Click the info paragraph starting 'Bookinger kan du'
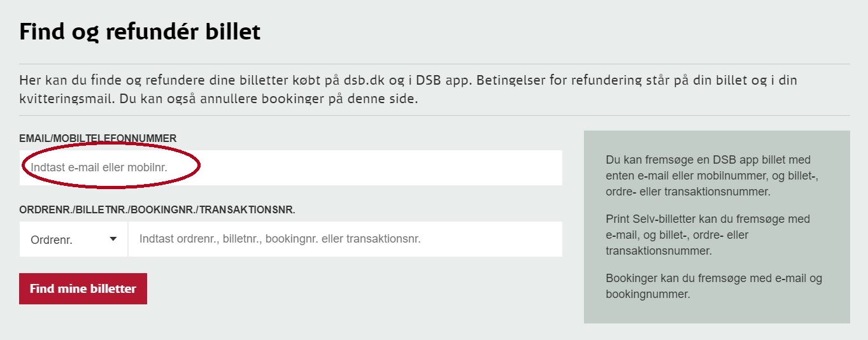 point(713,287)
